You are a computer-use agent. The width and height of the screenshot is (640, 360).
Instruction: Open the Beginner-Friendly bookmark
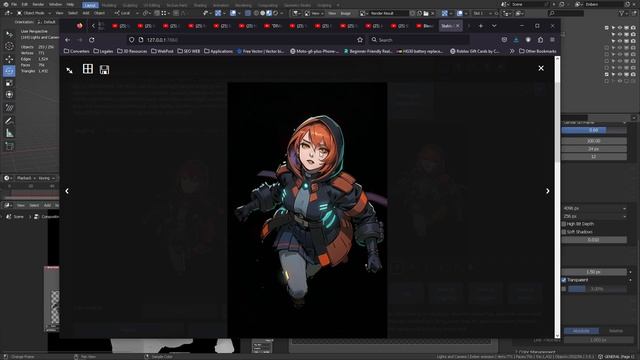(368, 51)
